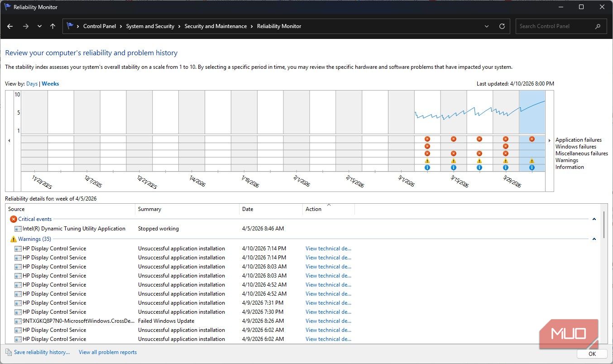This screenshot has width=613, height=364.
Task: Click 'Stopped working' summary text
Action: click(158, 229)
